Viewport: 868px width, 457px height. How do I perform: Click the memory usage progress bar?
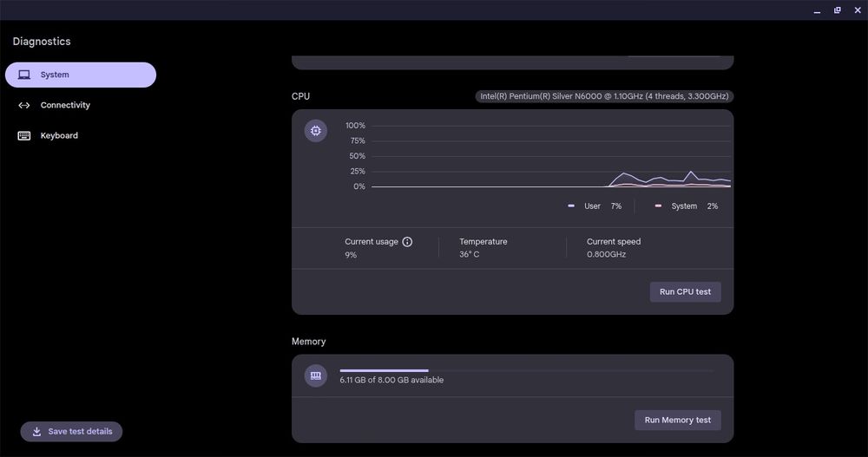point(527,370)
